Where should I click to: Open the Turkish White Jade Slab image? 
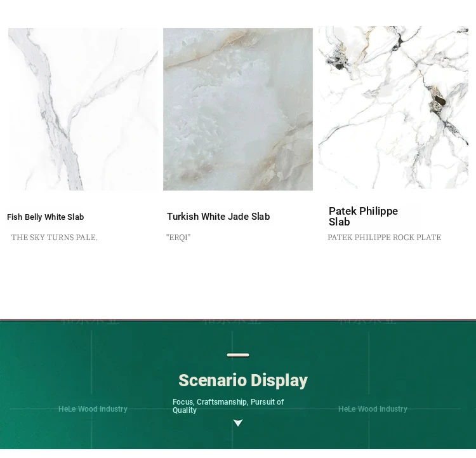click(x=238, y=109)
